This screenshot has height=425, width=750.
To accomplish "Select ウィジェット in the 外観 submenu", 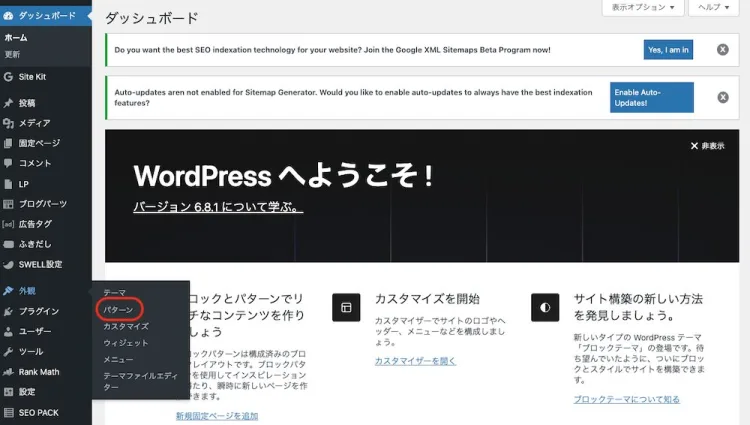I will coord(126,343).
